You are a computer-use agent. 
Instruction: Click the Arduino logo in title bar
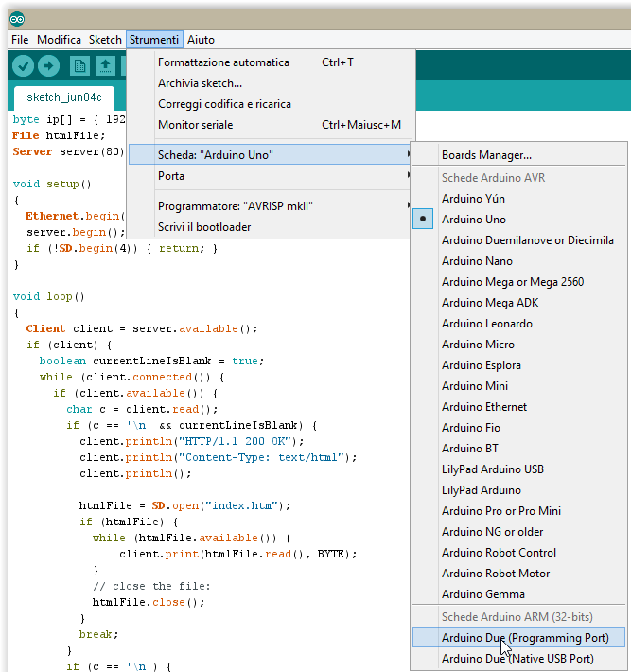click(x=17, y=19)
